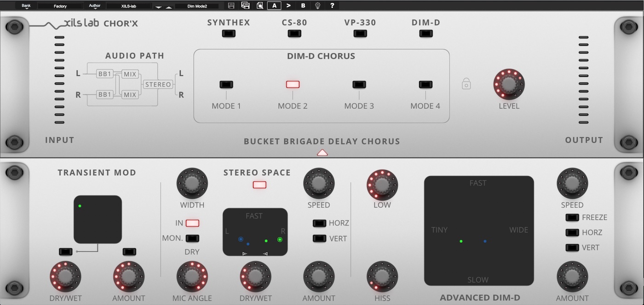Toggle the lit MODE 2 button

tap(293, 85)
